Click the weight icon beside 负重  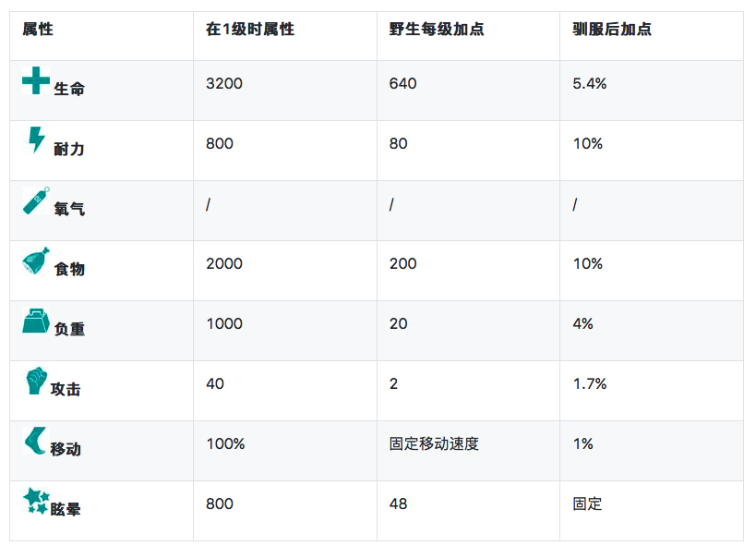coord(36,321)
